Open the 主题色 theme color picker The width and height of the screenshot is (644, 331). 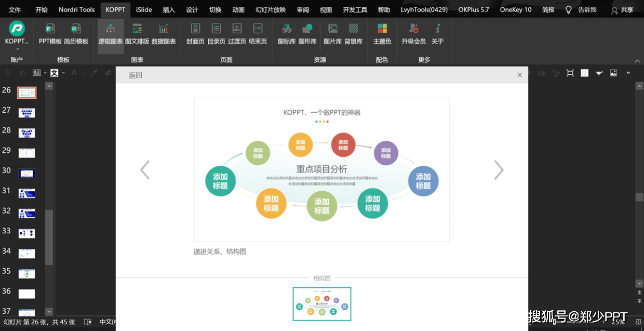382,34
